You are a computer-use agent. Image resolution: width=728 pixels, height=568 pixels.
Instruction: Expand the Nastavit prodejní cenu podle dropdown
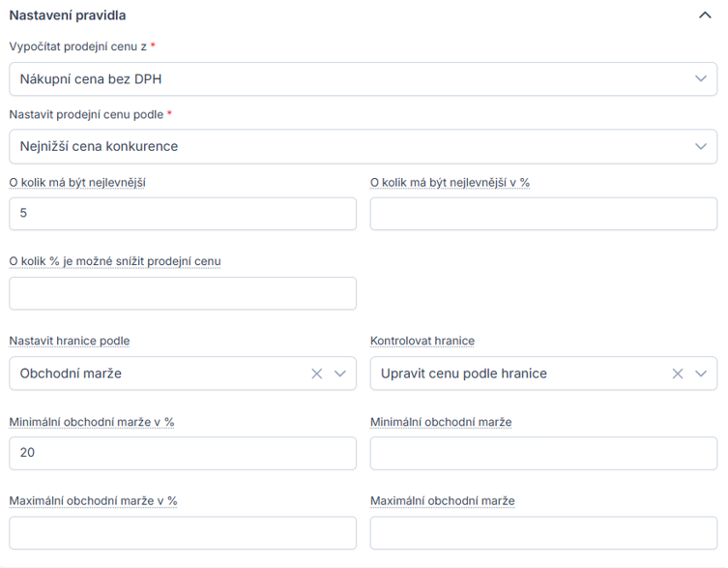point(363,147)
